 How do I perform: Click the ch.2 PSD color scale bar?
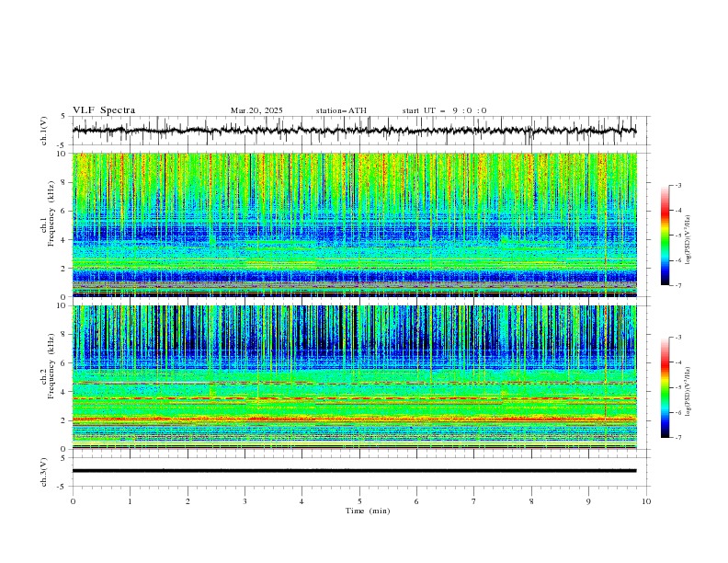(x=665, y=387)
